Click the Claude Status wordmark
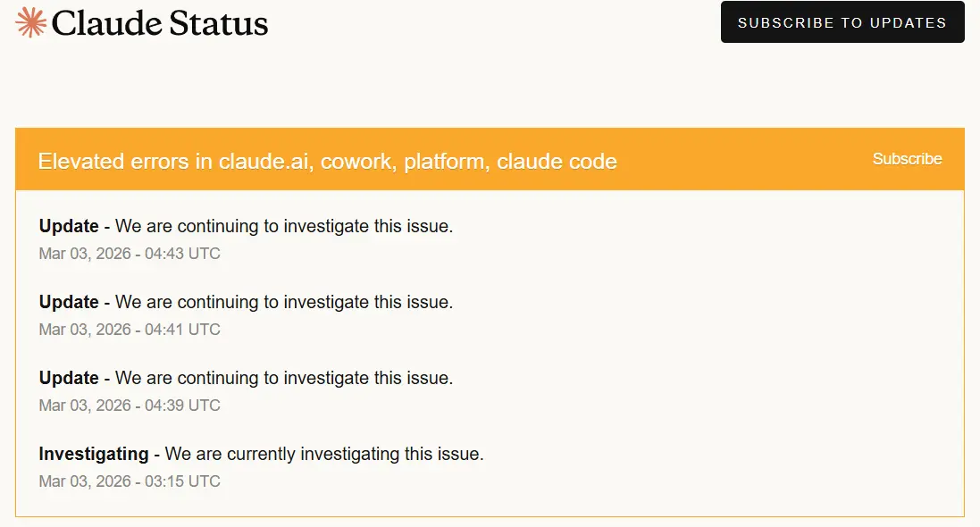This screenshot has height=527, width=980. [x=159, y=23]
